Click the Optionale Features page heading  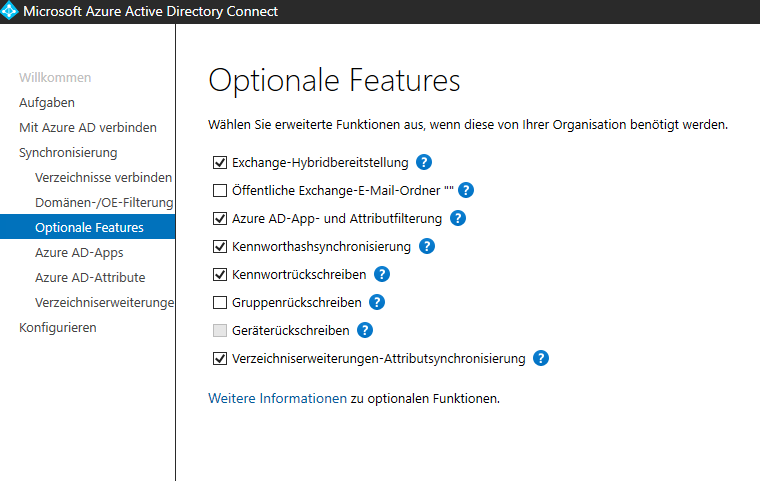[x=334, y=80]
